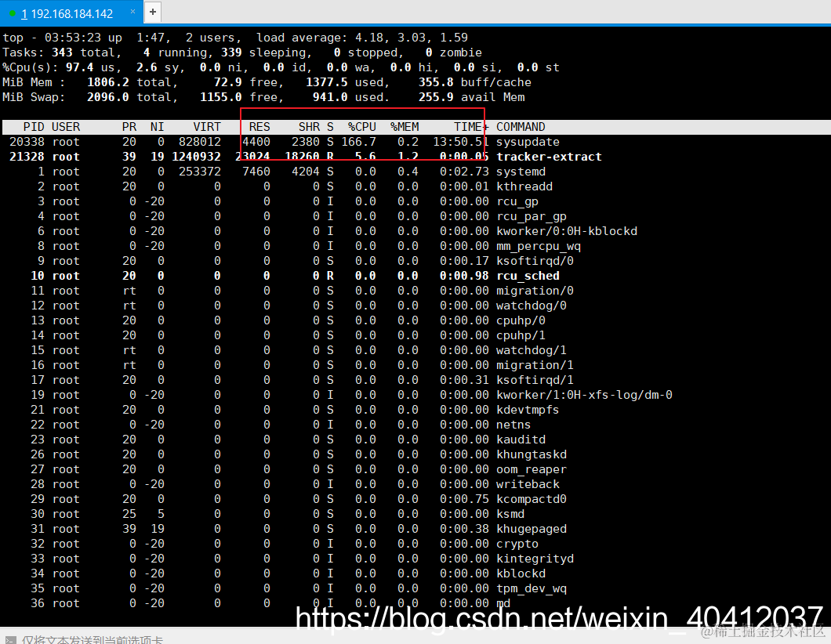831x644 pixels.
Task: Click the 0:02.73 TIME+ value for systemd
Action: coord(464,172)
